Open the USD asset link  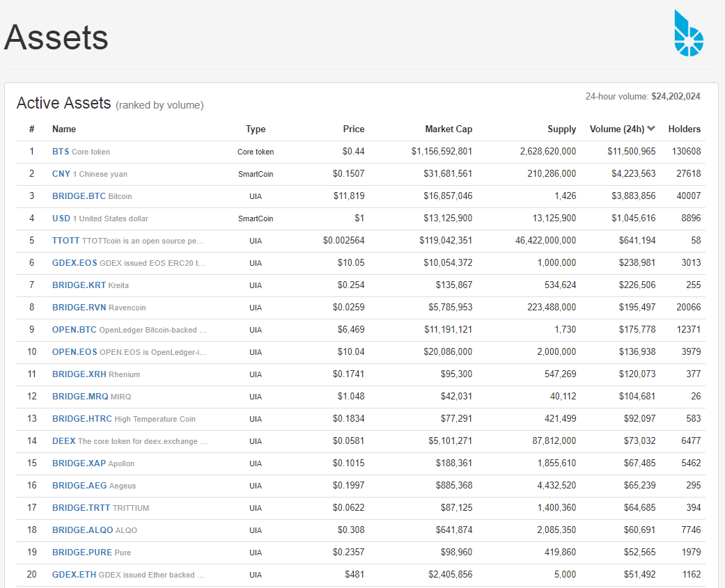pos(61,218)
